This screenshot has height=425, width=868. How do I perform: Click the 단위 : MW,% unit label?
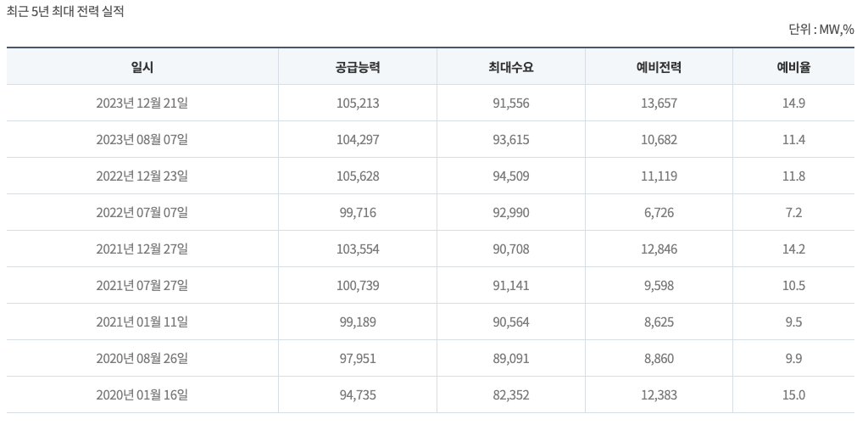(x=821, y=31)
